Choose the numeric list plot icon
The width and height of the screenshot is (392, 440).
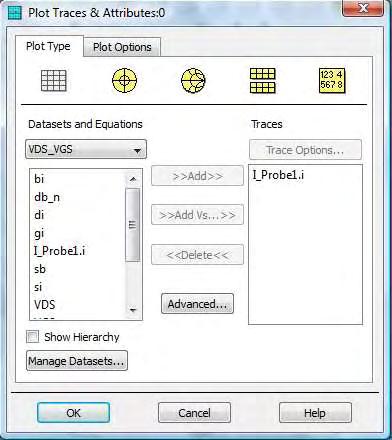tap(332, 81)
